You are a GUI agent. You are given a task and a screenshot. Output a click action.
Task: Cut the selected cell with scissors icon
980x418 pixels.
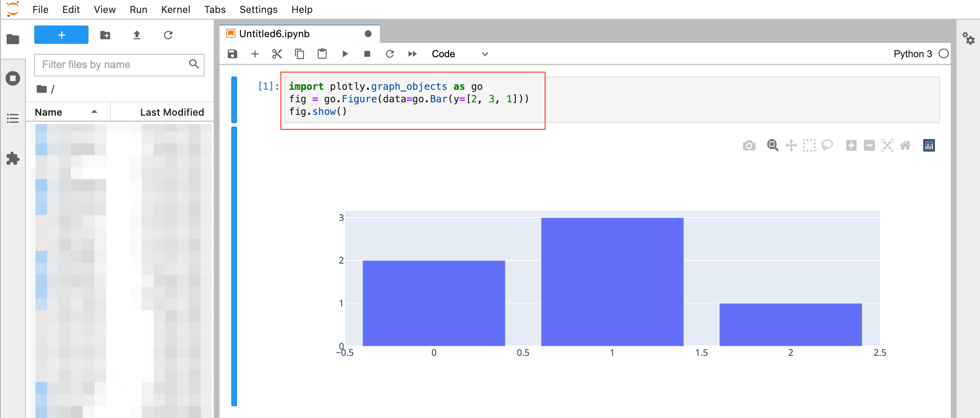[277, 54]
